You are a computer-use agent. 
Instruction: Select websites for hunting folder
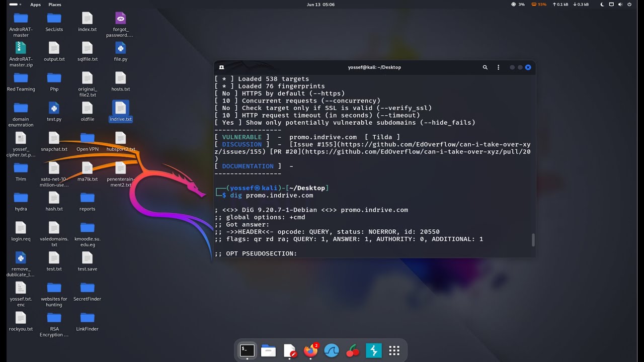(x=54, y=295)
